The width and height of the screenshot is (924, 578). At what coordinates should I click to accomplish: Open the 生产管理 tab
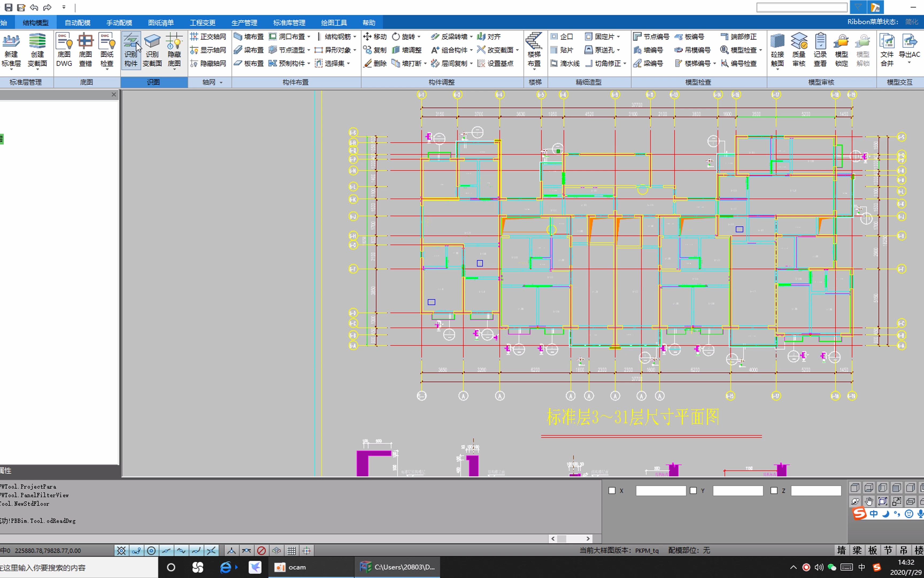[244, 22]
